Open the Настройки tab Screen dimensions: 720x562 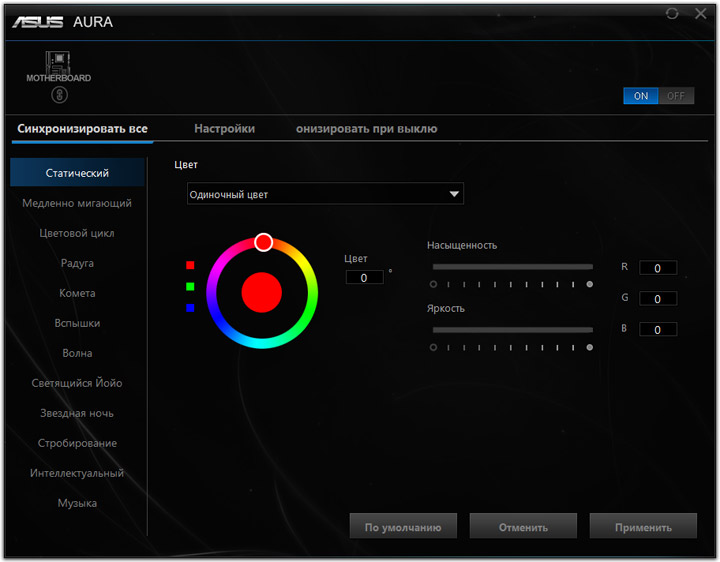pos(225,129)
